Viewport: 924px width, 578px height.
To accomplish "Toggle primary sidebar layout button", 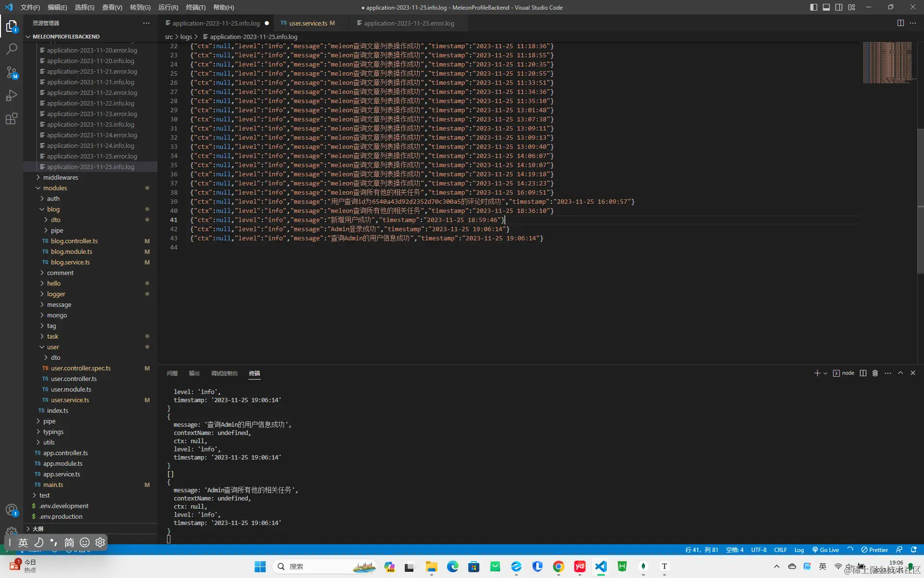I will coord(813,7).
